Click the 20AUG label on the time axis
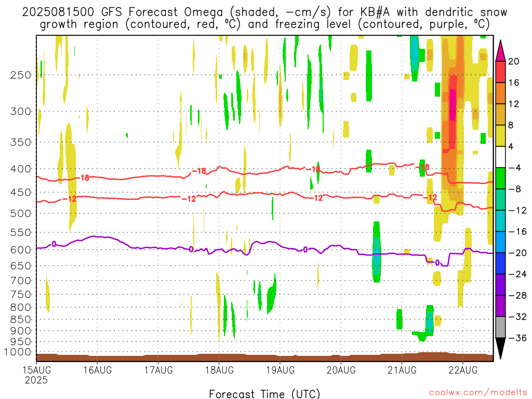The height and width of the screenshot is (399, 532). 341,370
